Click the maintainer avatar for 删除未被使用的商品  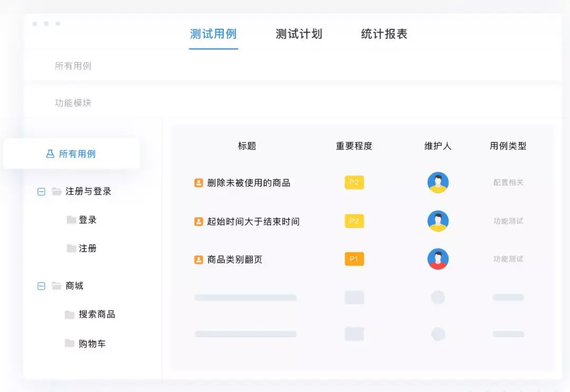click(438, 183)
